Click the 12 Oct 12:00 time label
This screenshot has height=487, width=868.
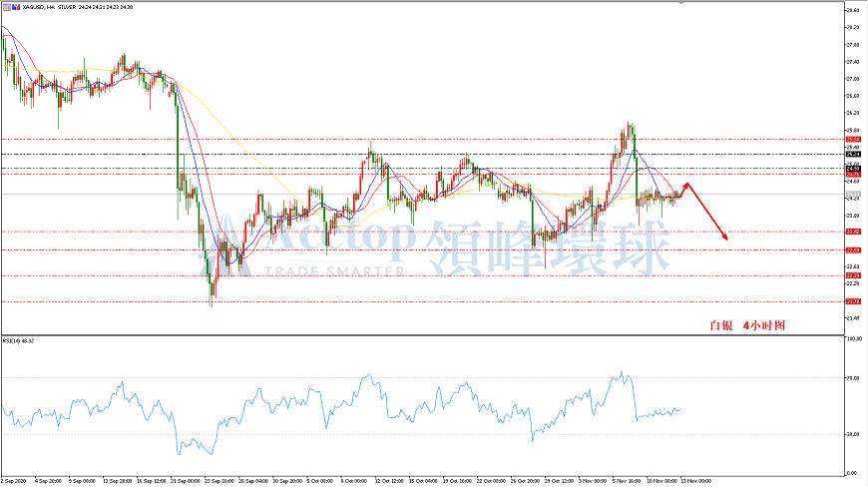(389, 481)
